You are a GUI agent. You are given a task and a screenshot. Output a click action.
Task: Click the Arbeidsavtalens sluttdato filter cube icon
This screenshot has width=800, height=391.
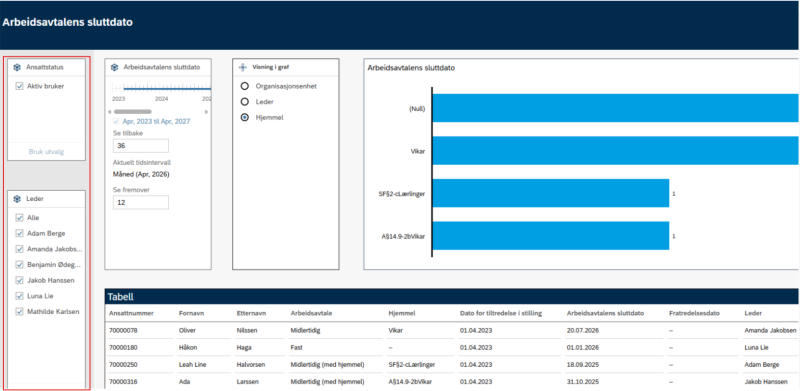click(x=114, y=67)
